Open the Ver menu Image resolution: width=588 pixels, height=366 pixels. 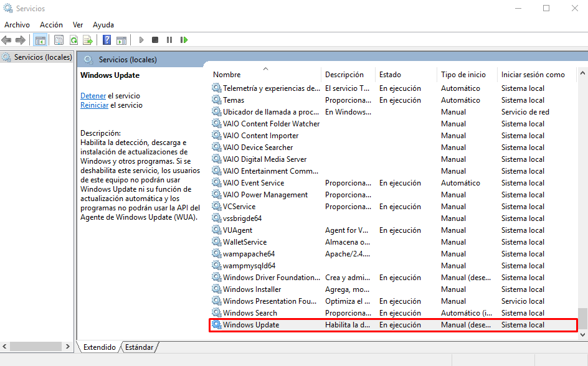[78, 25]
